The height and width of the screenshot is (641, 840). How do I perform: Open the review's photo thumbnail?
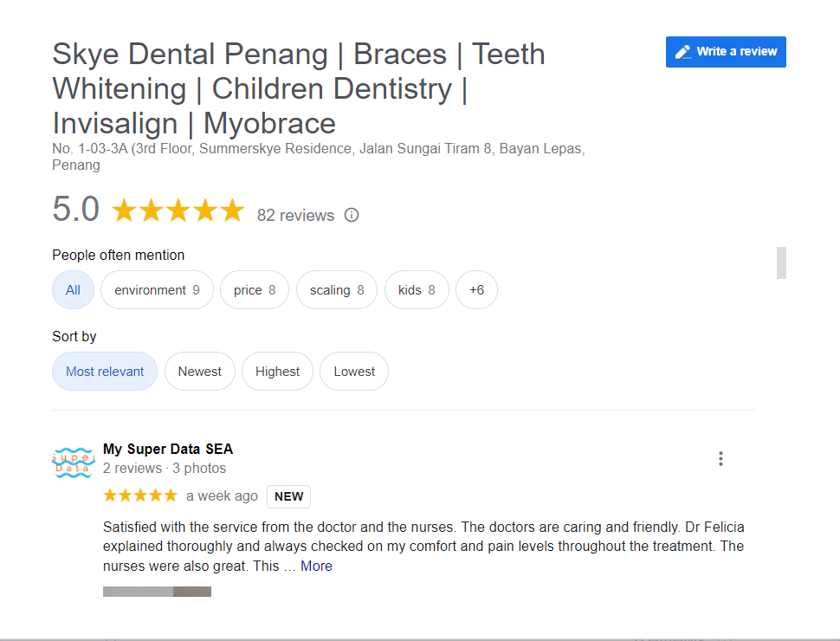(x=139, y=592)
